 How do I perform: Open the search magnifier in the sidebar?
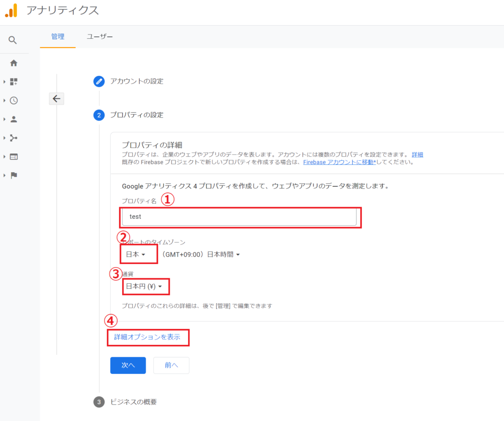(x=12, y=40)
